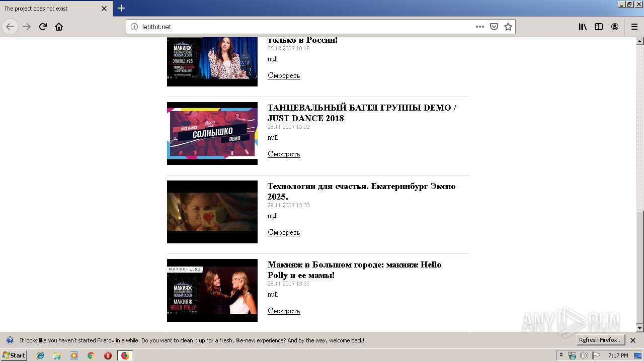This screenshot has width=644, height=362.
Task: Open the Library menu
Action: (x=583, y=27)
